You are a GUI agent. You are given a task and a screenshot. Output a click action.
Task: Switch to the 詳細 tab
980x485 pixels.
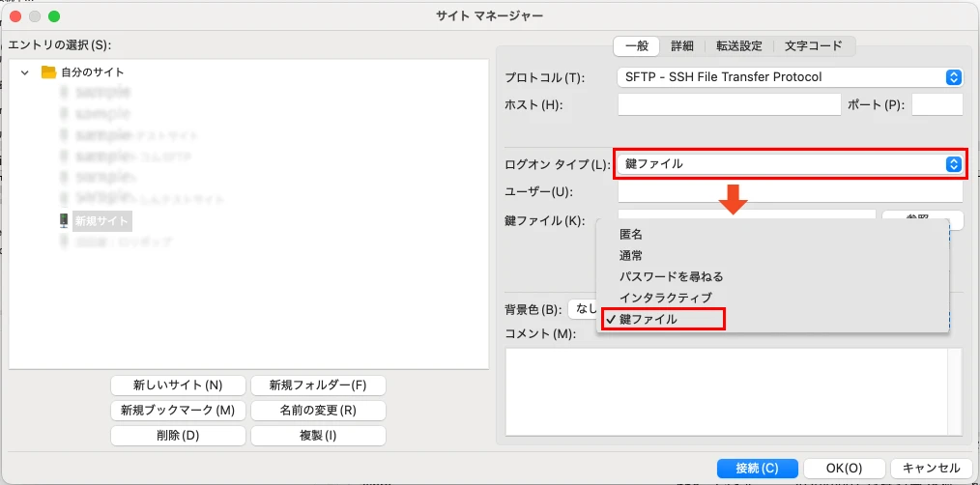coord(682,45)
